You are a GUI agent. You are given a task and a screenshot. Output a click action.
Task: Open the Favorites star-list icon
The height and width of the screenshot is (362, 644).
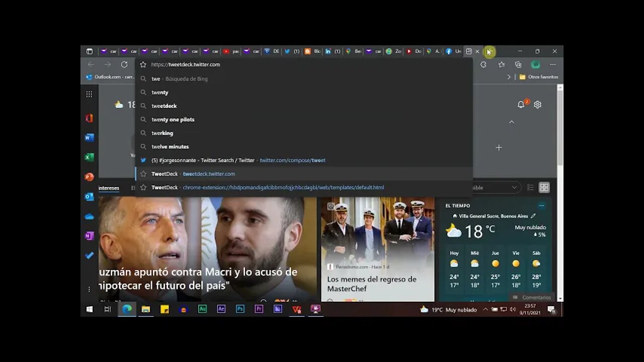click(x=502, y=64)
